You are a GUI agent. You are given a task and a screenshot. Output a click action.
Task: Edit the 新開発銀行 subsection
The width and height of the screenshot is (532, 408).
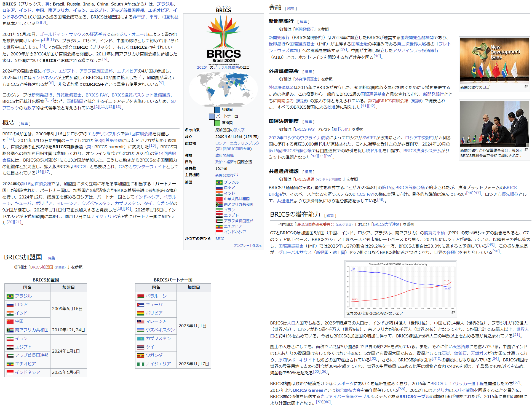303,22
